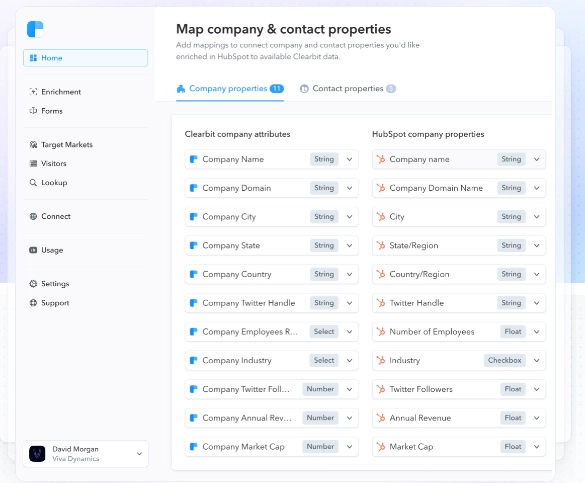
Task: Click the Checkbox type tag on Industry
Action: (505, 360)
